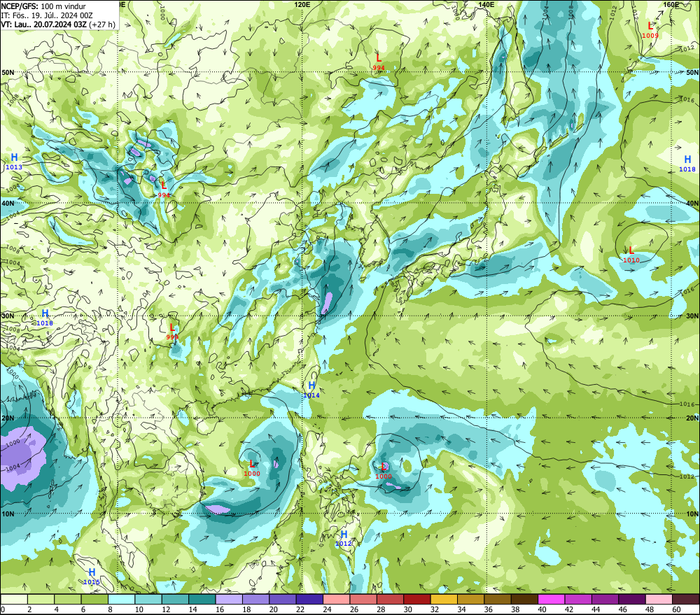Select the dark brown 38–40 legend swatch

524,599
